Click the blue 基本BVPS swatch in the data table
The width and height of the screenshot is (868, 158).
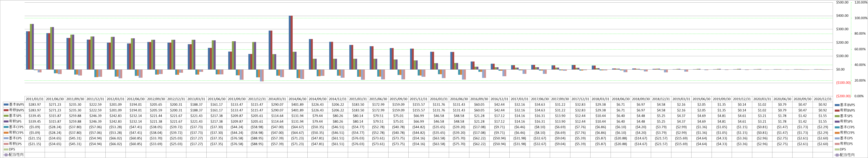click(6, 105)
